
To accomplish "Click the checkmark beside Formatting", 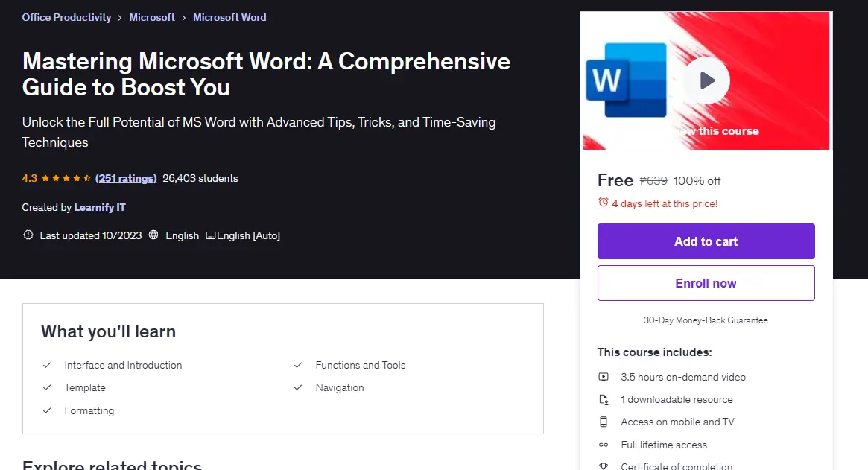I will [x=47, y=410].
